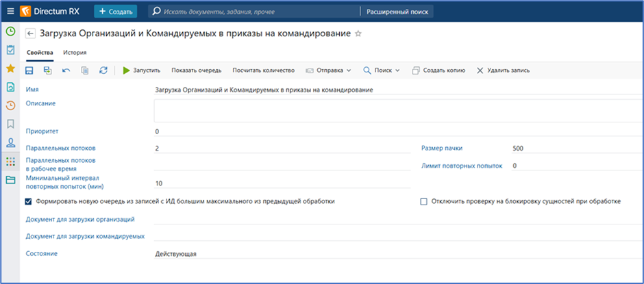644x284 pixels.
Task: Switch to the 'История' tab
Action: [75, 52]
